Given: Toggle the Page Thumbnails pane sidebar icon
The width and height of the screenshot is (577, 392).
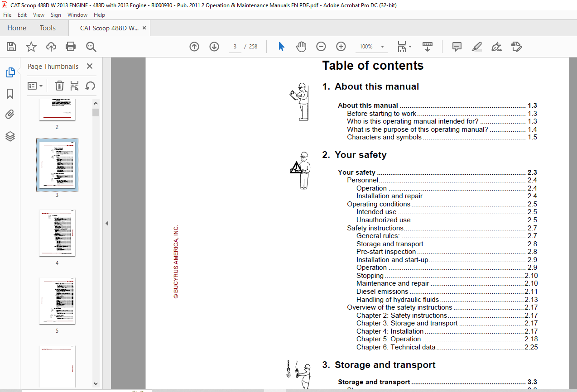Looking at the screenshot, I should coord(10,72).
